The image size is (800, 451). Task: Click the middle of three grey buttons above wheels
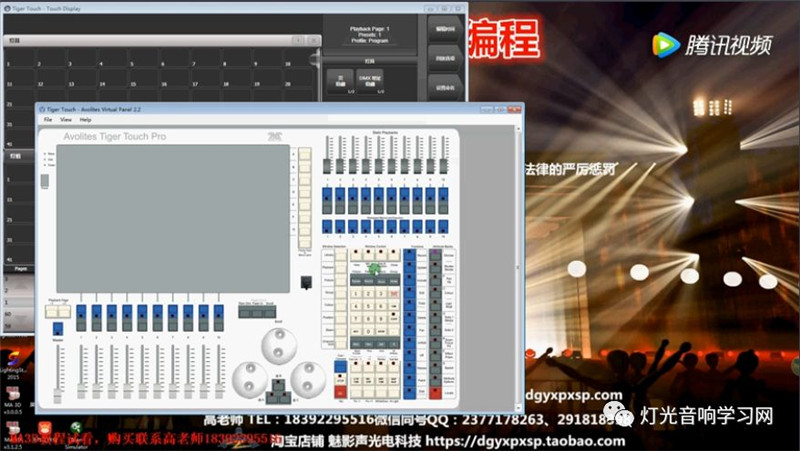pos(257,312)
